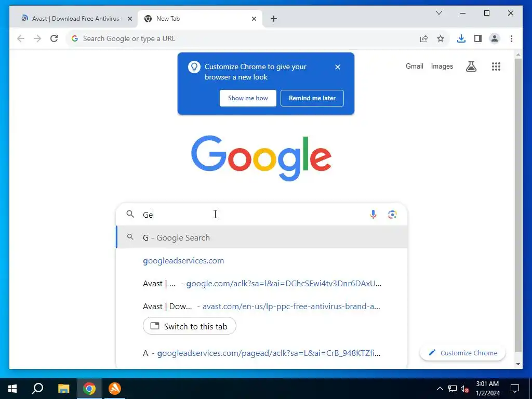
Task: Dismiss the Customize Chrome tip with X
Action: pos(338,67)
